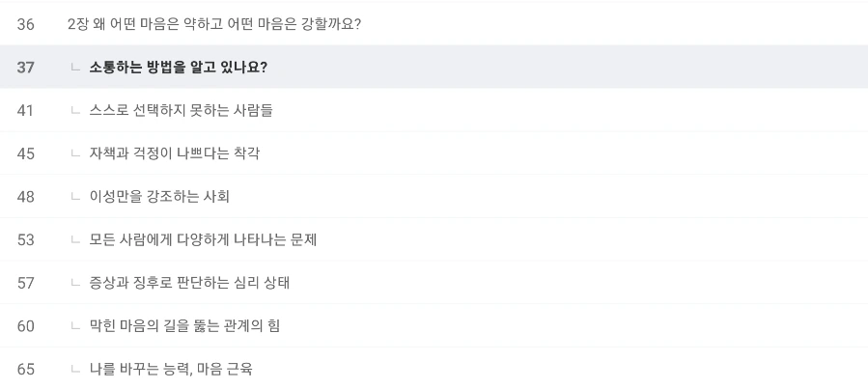The width and height of the screenshot is (868, 389).
Task: Click page number 48
Action: [25, 197]
